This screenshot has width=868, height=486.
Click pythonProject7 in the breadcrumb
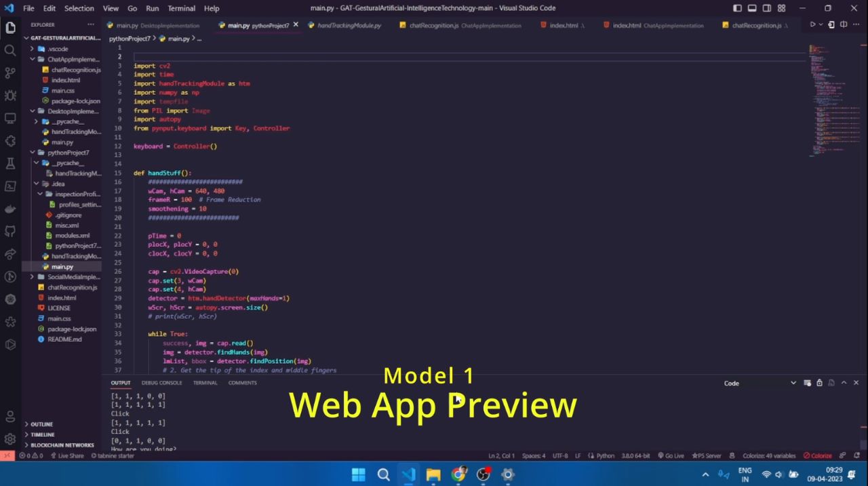[x=130, y=39]
